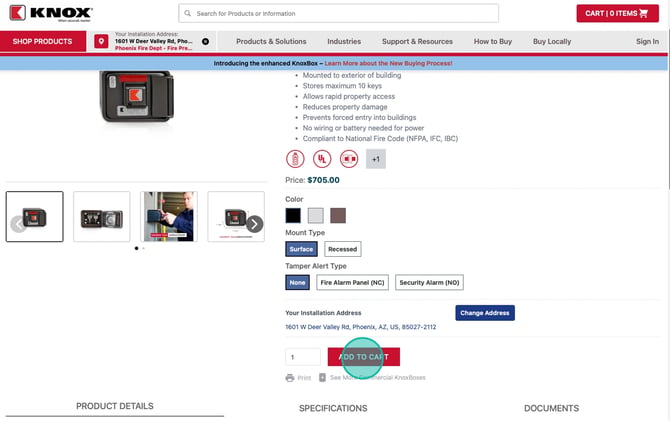Click the quantity input field
Image resolution: width=670 pixels, height=421 pixels.
[303, 357]
